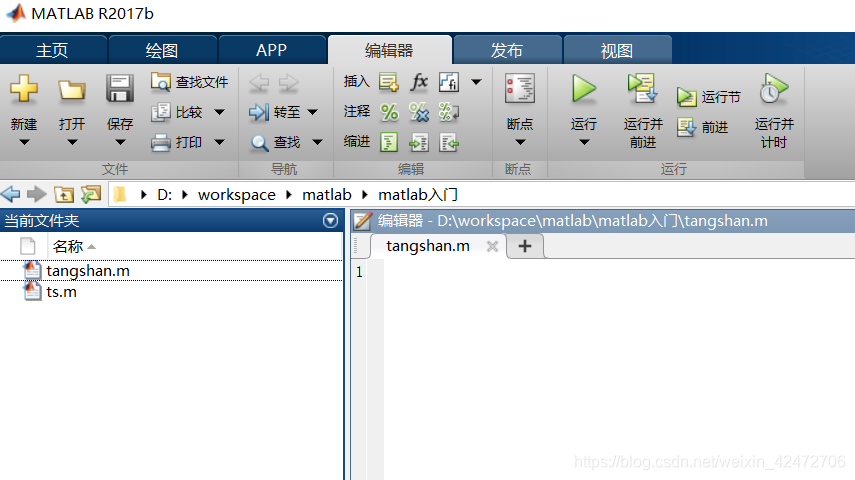Click the folder icon in address bar
This screenshot has height=480, width=855.
coord(120,194)
